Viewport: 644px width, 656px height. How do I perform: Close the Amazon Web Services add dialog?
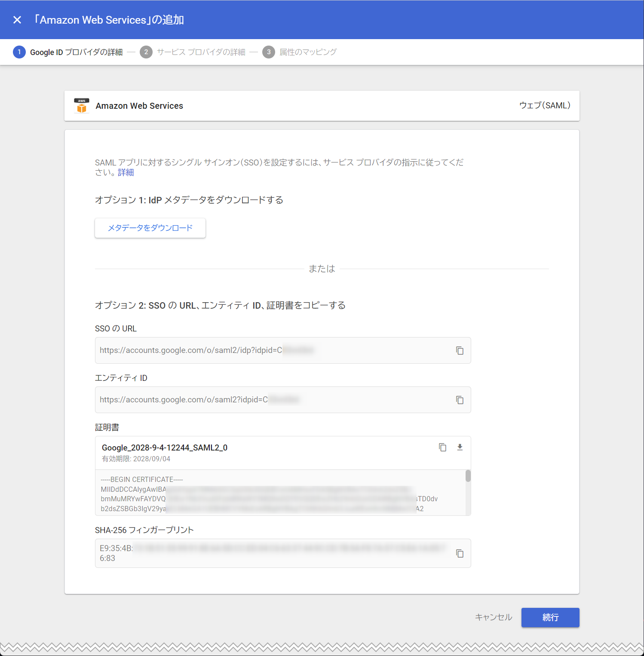coord(17,20)
